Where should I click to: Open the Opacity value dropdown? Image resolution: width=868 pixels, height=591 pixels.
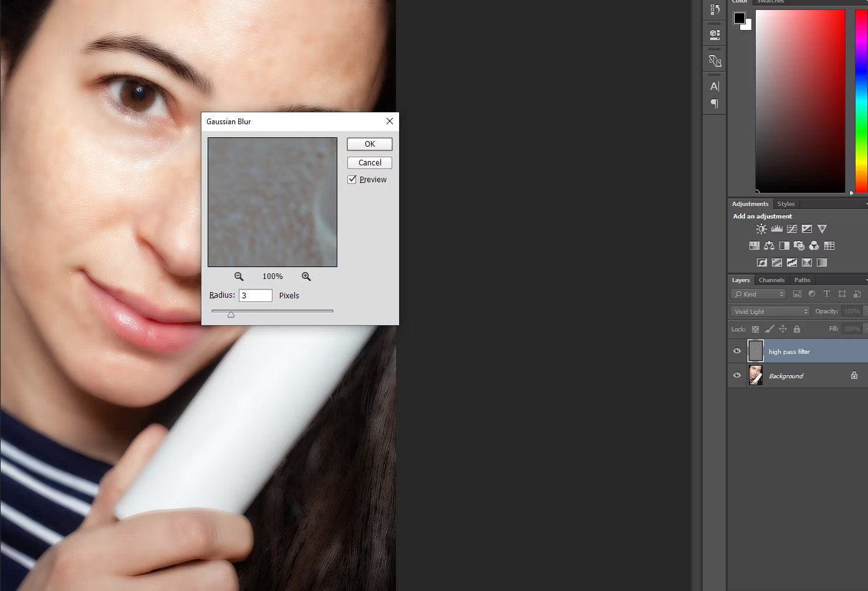864,311
